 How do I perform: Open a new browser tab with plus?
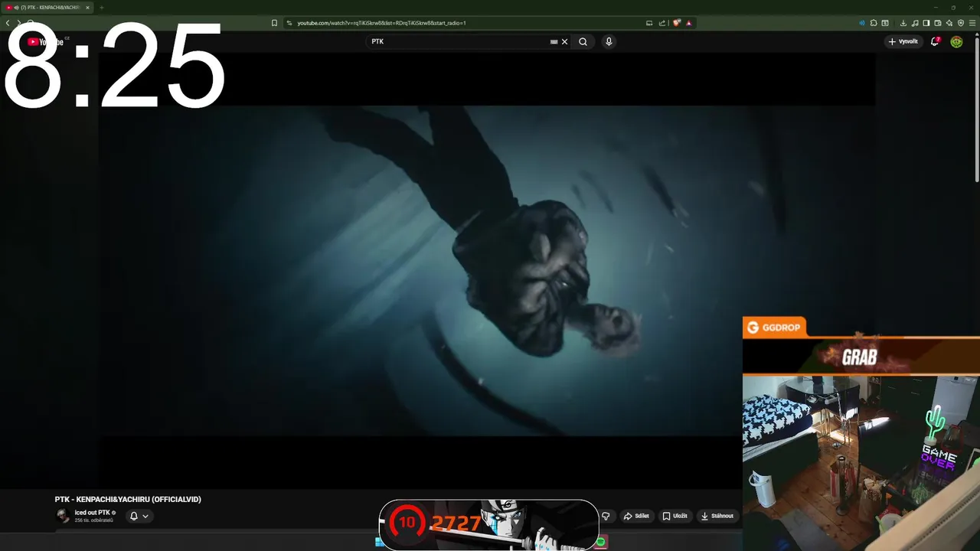101,8
